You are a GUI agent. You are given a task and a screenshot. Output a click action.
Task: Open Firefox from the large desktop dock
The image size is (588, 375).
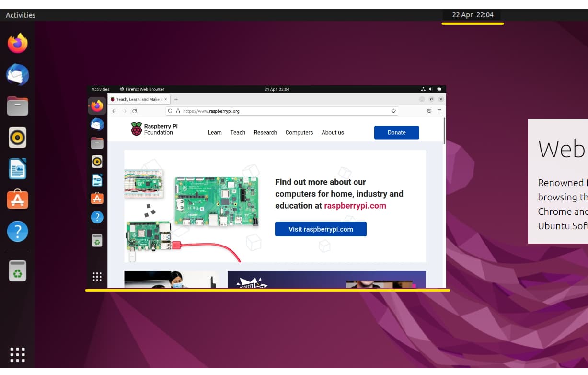pyautogui.click(x=18, y=44)
